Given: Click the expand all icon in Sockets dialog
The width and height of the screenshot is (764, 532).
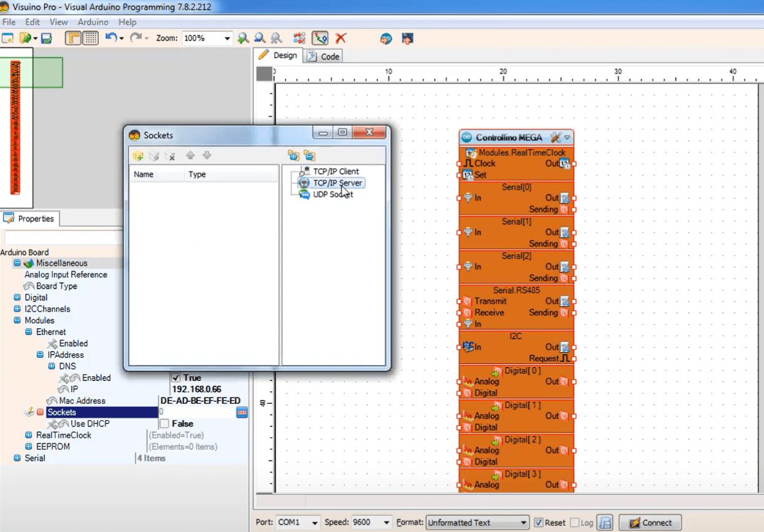Looking at the screenshot, I should [293, 156].
